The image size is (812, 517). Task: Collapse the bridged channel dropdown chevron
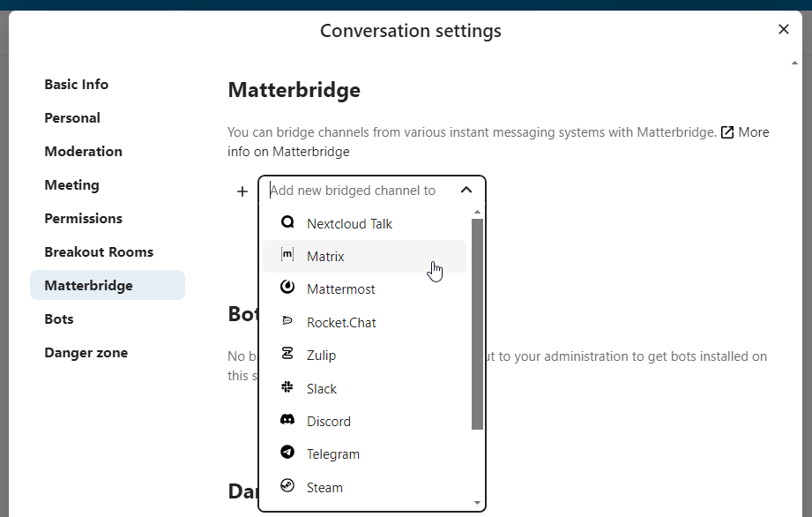point(466,190)
